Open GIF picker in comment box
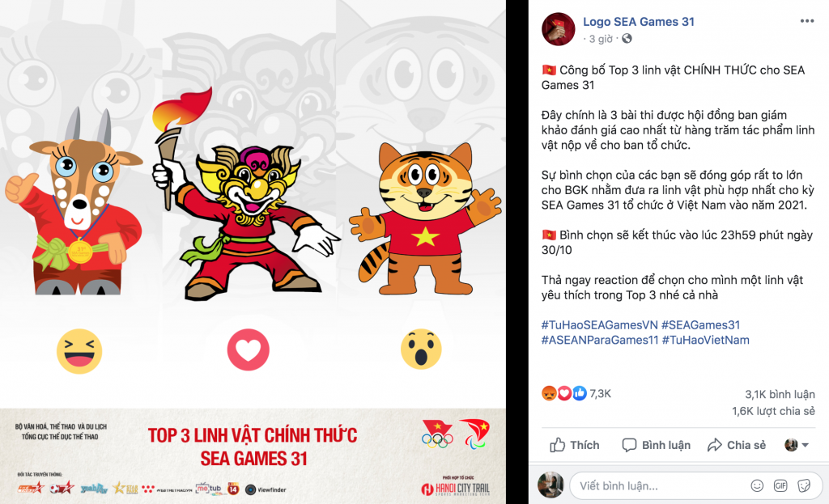 (x=780, y=485)
